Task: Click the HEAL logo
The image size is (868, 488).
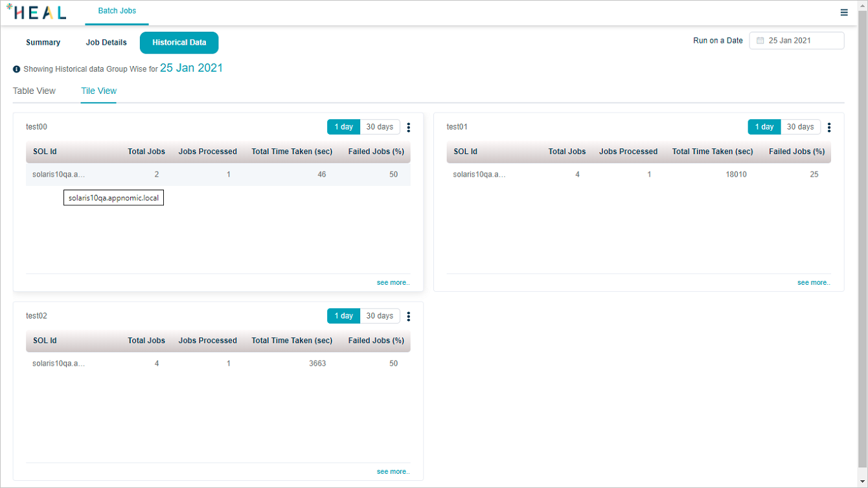Action: (x=36, y=12)
